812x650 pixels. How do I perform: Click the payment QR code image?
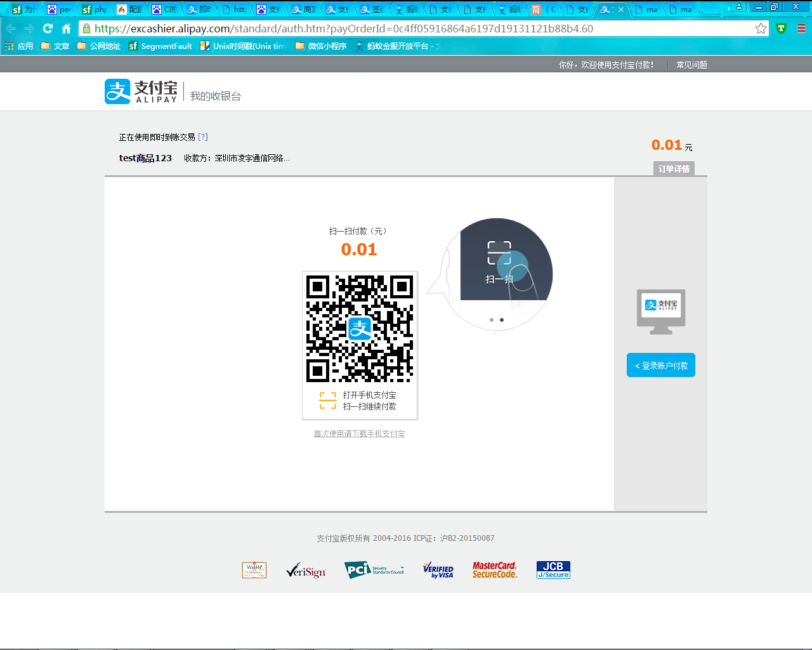360,328
